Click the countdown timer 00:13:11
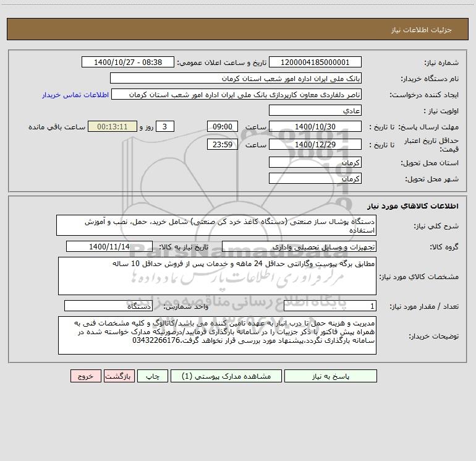The width and height of the screenshot is (476, 461). pos(113,126)
